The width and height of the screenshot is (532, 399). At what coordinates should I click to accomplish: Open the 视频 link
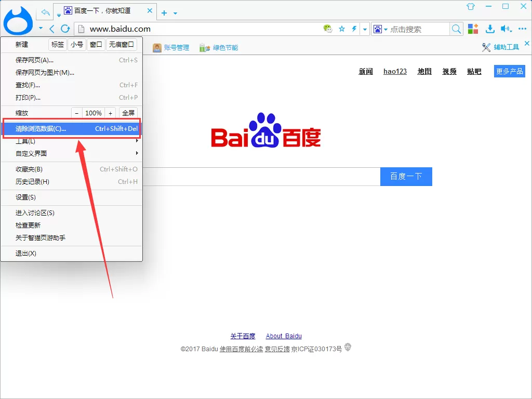[x=449, y=71]
